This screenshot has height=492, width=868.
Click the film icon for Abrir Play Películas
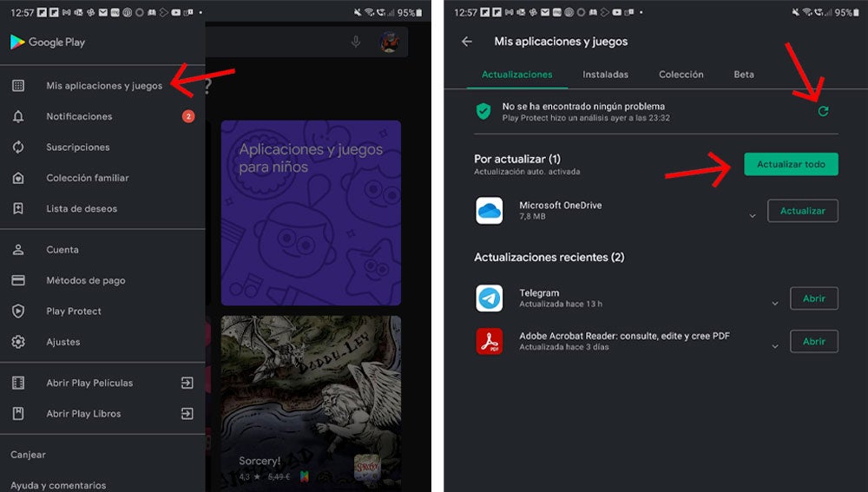pyautogui.click(x=18, y=383)
